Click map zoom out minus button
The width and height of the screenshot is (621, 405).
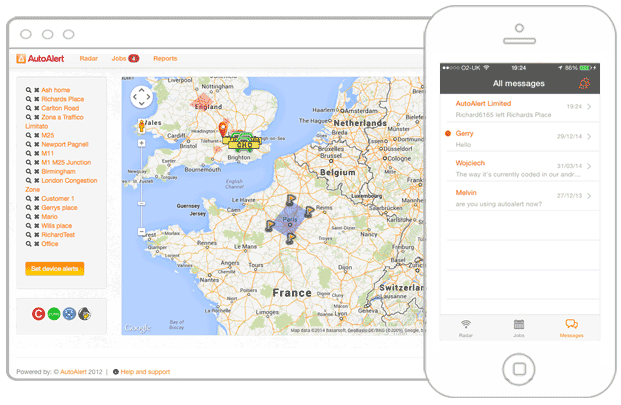tap(141, 231)
